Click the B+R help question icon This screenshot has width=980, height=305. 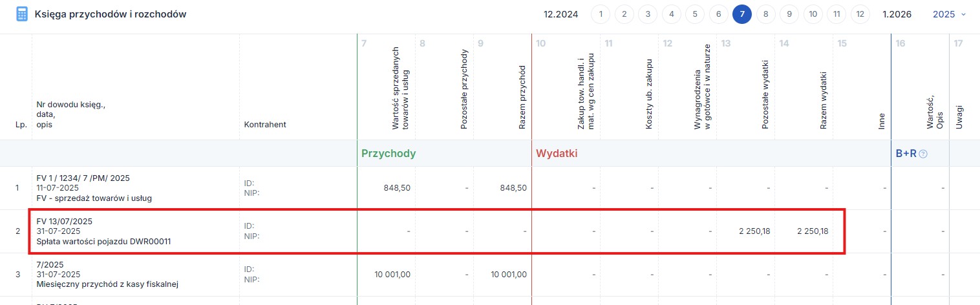[x=923, y=154]
